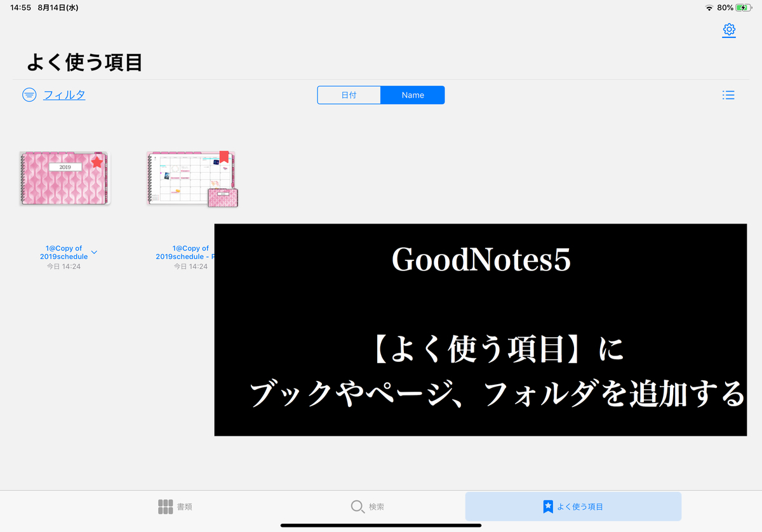Image resolution: width=762 pixels, height=532 pixels.
Task: Sort by Name segment
Action: click(x=413, y=95)
